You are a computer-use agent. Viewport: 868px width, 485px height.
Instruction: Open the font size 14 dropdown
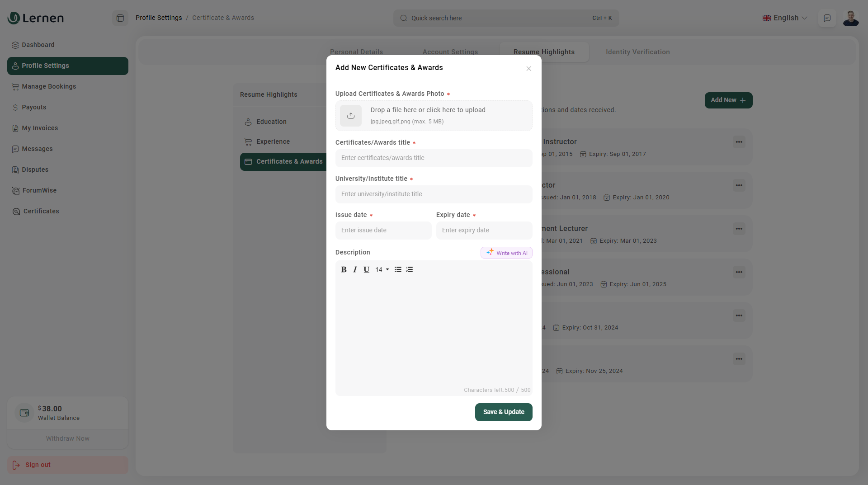coord(382,269)
